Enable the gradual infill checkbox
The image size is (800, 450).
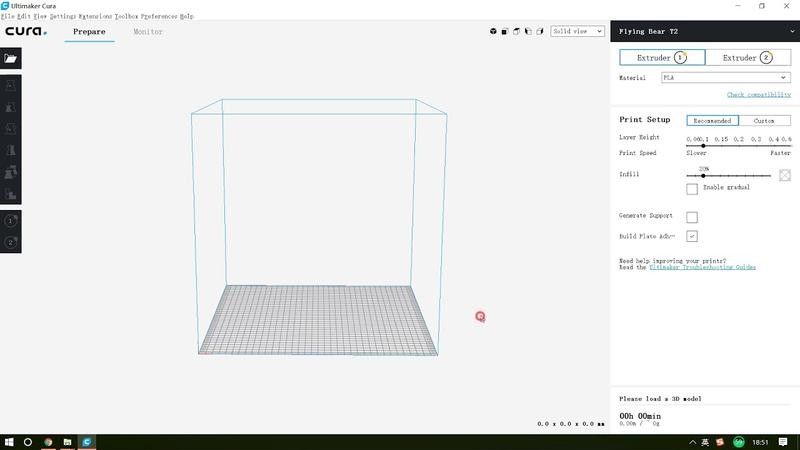point(692,189)
